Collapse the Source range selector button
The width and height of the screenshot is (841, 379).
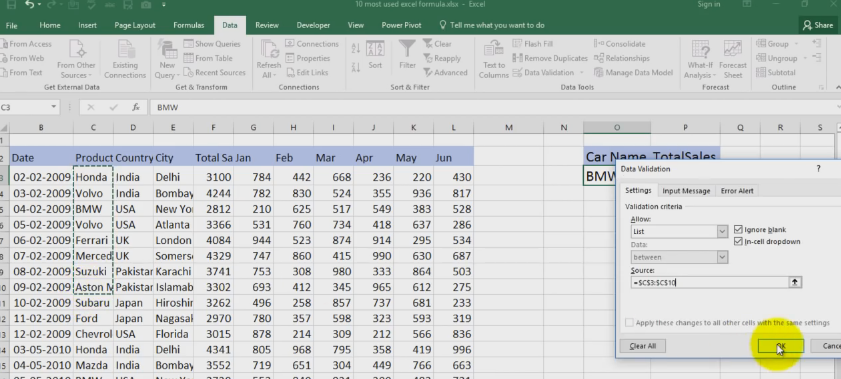(x=795, y=282)
